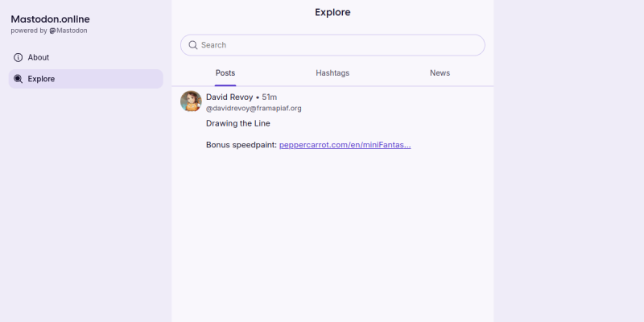Screen dimensions: 644x322
Task: Switch to the Hashtags tab
Action: tap(332, 73)
